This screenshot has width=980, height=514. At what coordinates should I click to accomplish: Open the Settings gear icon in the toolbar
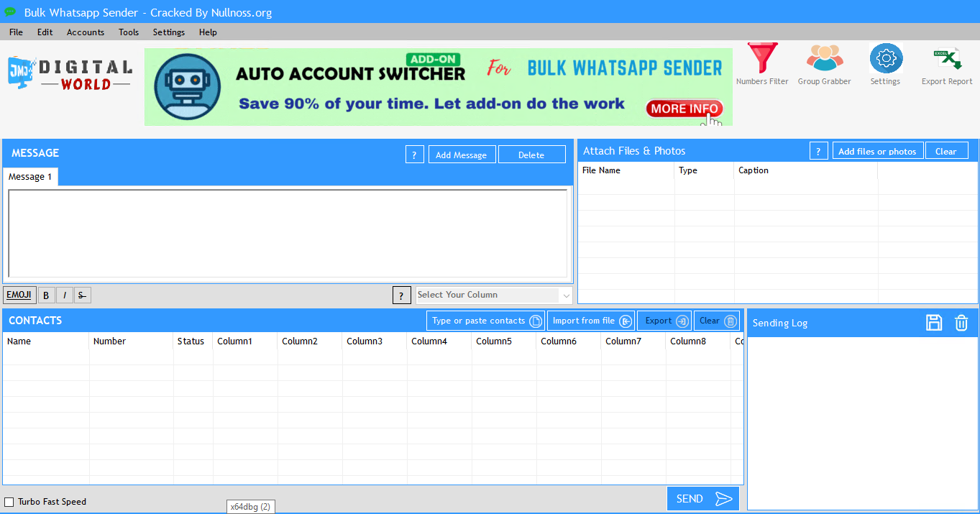point(886,59)
